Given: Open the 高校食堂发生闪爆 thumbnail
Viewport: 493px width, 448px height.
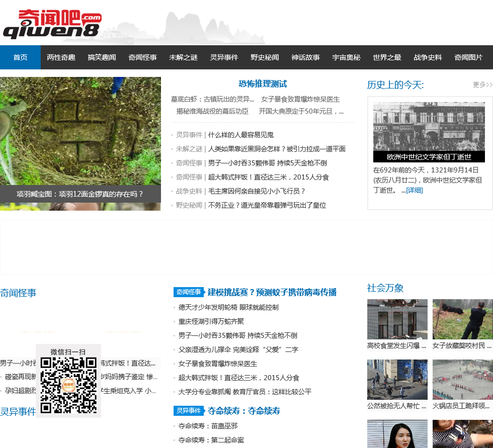Looking at the screenshot, I should click(397, 319).
